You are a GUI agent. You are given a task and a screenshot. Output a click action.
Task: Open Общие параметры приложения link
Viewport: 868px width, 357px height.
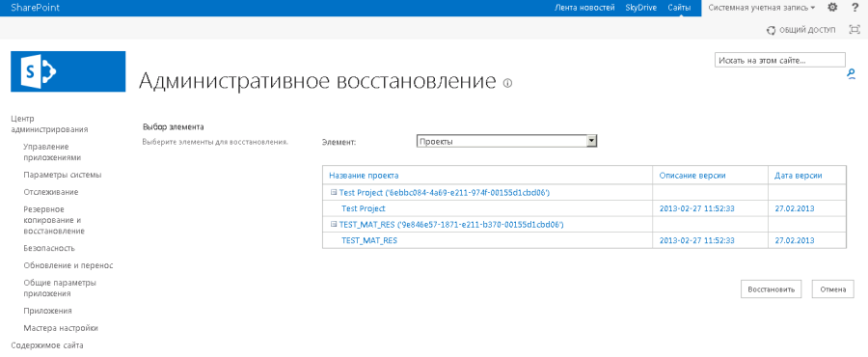(x=60, y=288)
